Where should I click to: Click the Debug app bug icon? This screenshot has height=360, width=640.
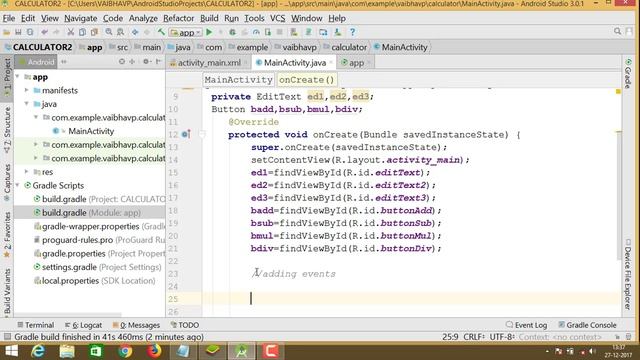click(232, 32)
